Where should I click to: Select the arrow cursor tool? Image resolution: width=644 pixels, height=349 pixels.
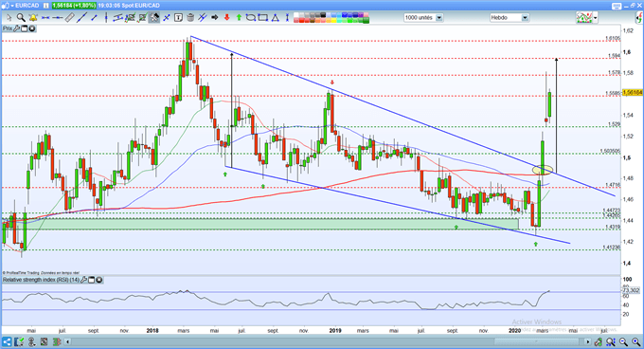9,18
